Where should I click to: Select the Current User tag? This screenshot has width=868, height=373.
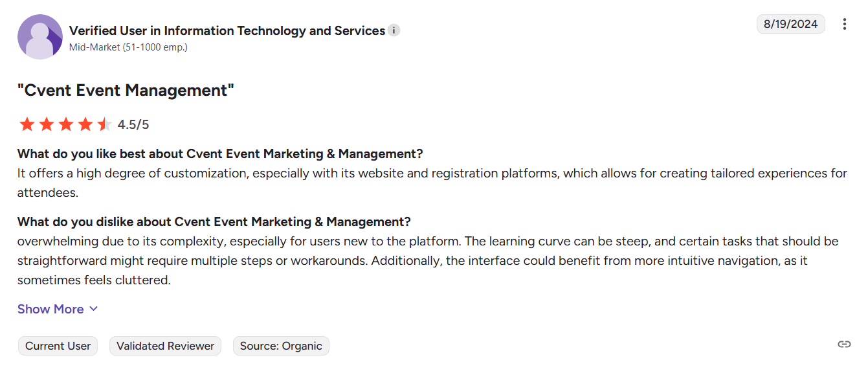(58, 346)
